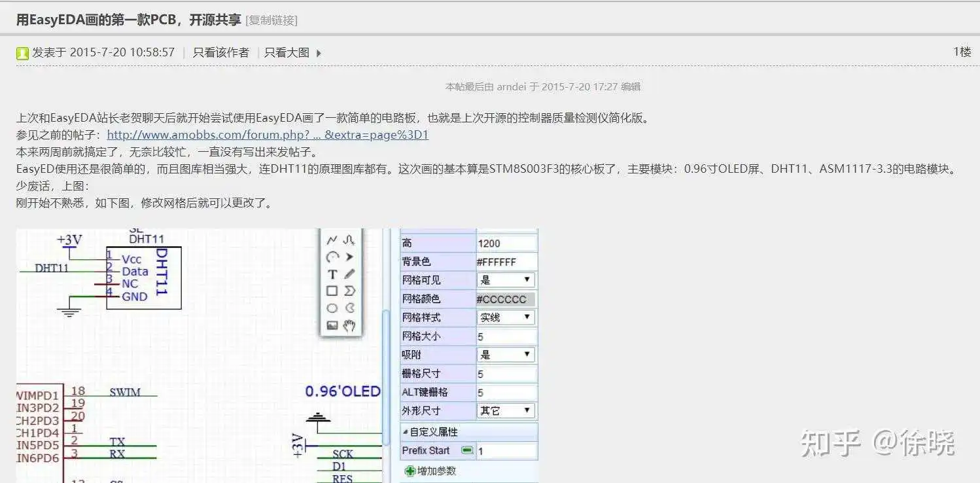The image size is (980, 483).
Task: Select the Text tool
Action: click(332, 274)
